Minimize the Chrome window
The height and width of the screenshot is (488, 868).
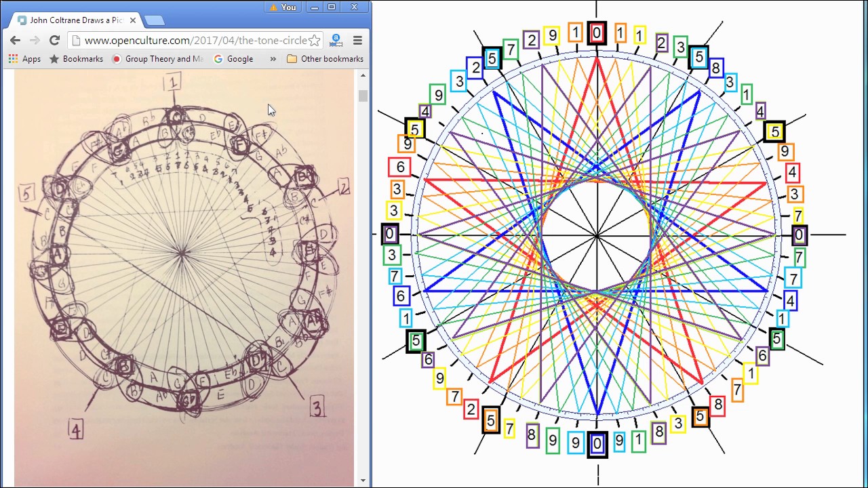coord(315,7)
